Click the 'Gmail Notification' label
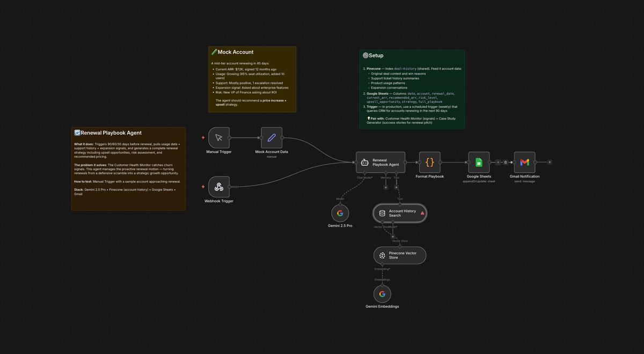Image resolution: width=644 pixels, height=354 pixels. click(524, 176)
